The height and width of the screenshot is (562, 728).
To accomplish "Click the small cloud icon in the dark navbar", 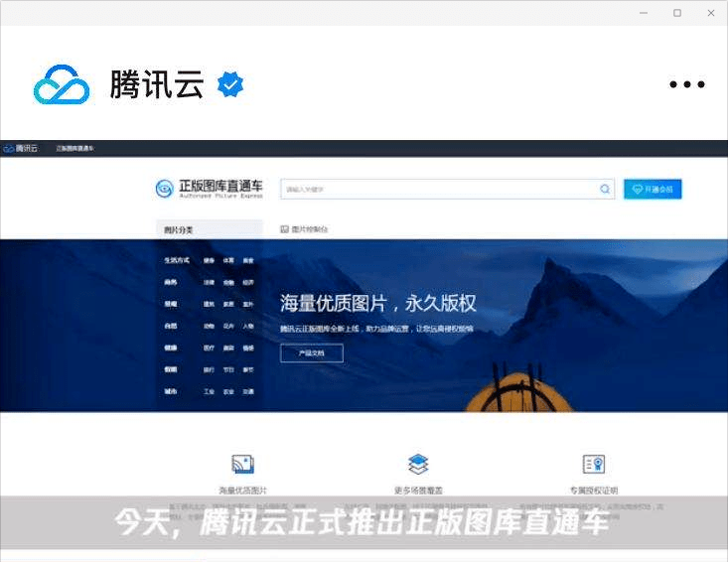I will (8, 149).
